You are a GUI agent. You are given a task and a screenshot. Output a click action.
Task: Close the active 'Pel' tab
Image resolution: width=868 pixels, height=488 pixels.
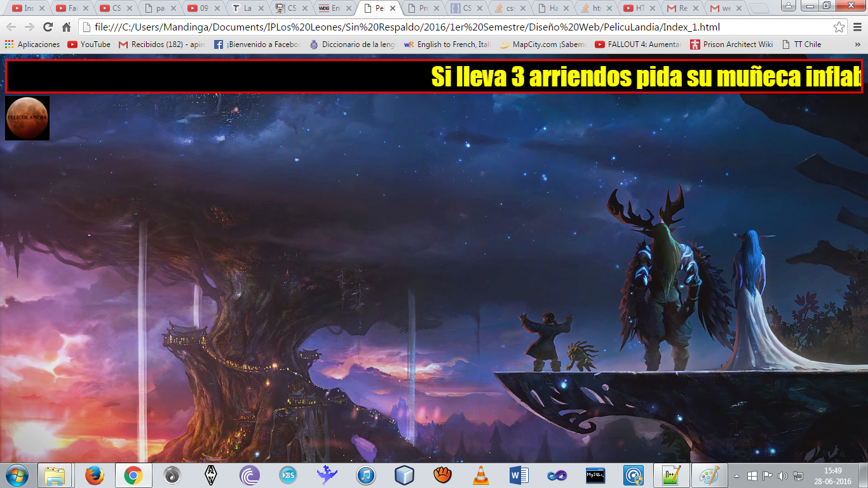[x=393, y=9]
